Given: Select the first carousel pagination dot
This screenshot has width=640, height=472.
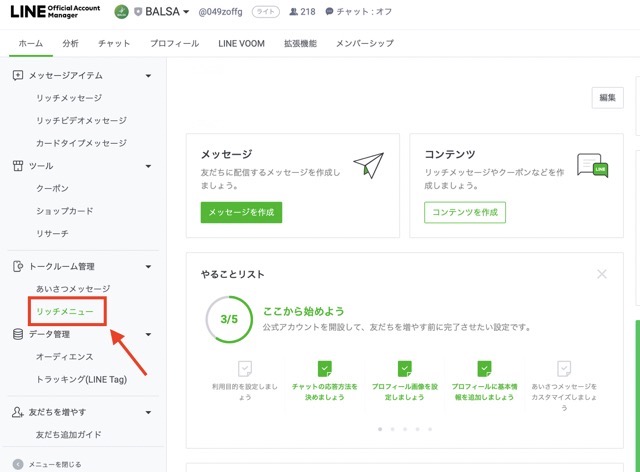Looking at the screenshot, I should point(380,429).
